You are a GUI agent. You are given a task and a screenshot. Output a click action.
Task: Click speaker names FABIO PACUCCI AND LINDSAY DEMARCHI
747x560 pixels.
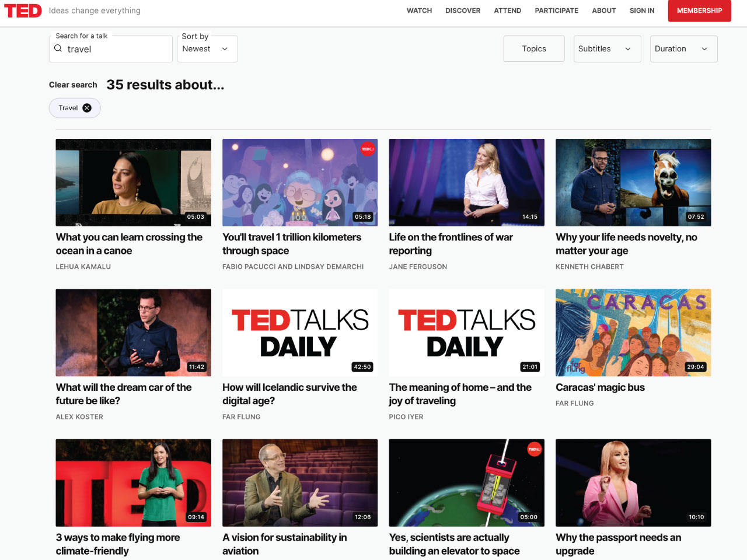(293, 267)
